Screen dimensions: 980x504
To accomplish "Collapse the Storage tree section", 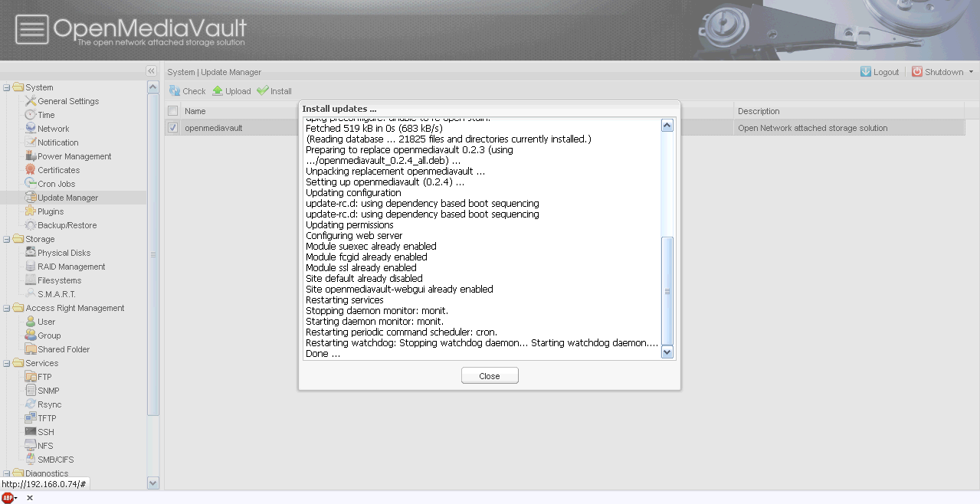I will (7, 239).
